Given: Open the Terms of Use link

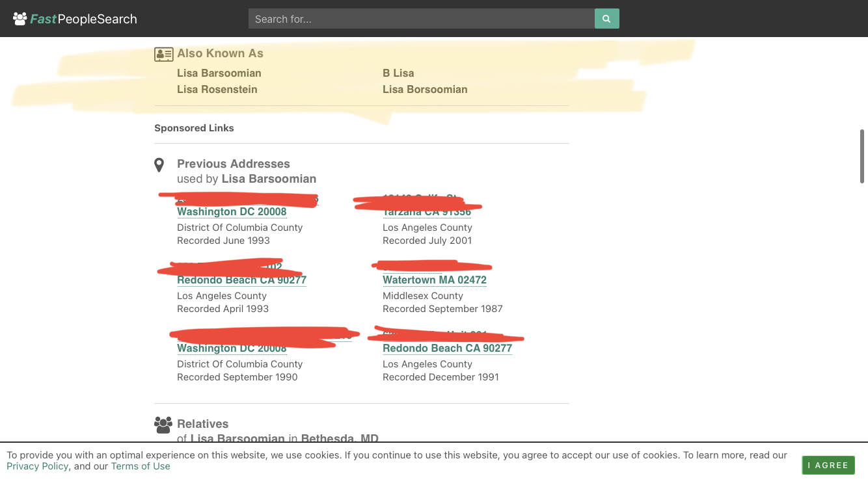Looking at the screenshot, I should (141, 466).
